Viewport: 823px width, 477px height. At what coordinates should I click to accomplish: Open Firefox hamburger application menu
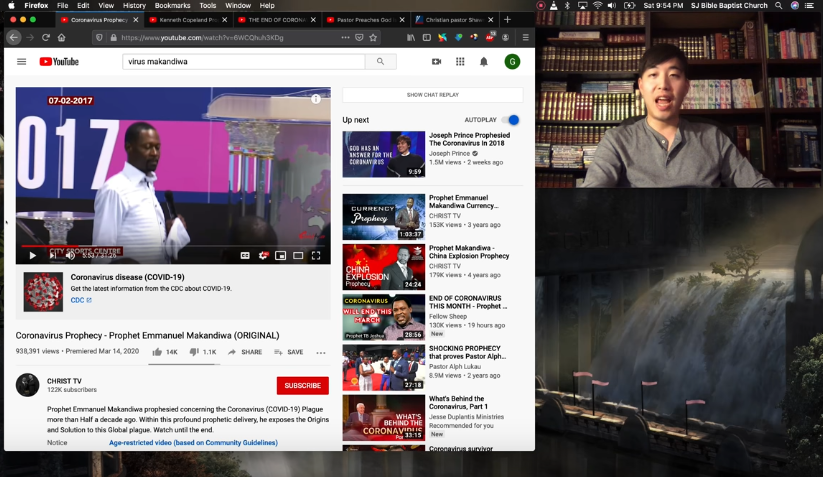(525, 37)
